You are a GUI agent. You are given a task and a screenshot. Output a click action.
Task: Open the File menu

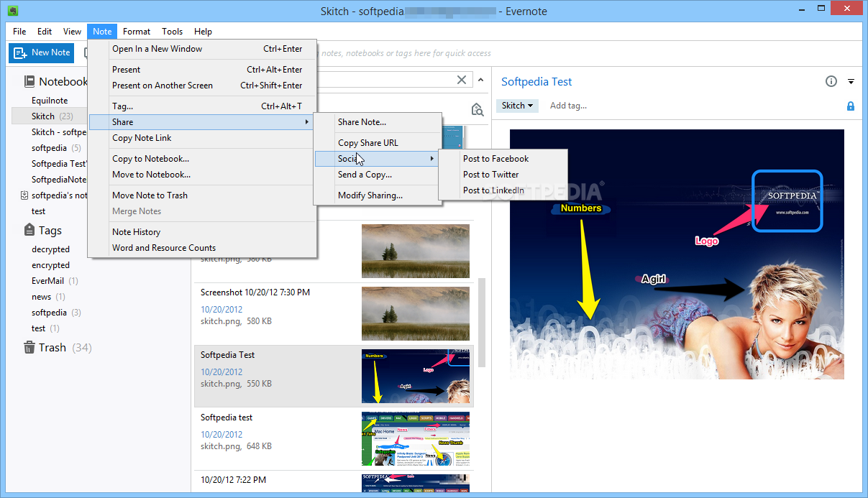(x=19, y=32)
